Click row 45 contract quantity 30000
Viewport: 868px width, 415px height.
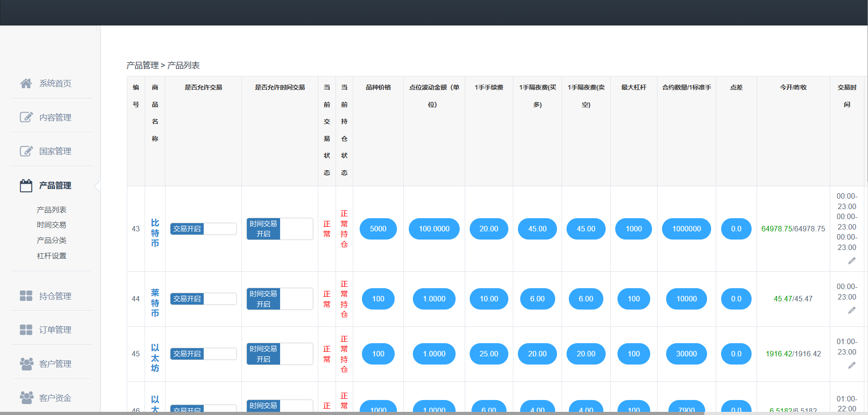coord(686,354)
